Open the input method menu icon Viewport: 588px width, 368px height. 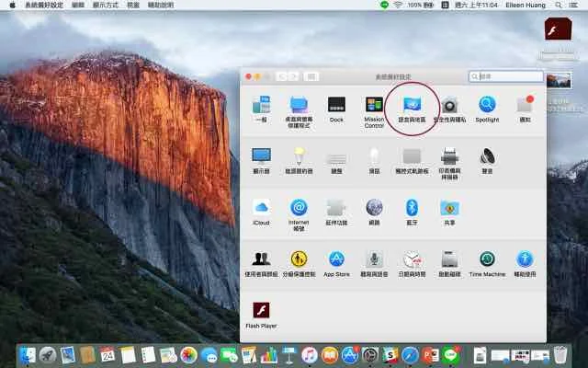pyautogui.click(x=445, y=5)
